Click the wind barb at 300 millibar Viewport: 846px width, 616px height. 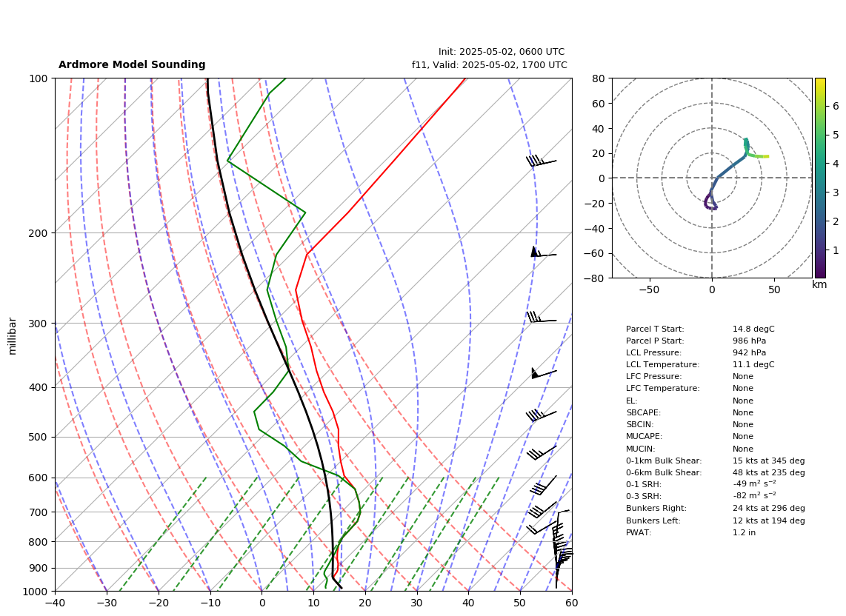point(542,317)
